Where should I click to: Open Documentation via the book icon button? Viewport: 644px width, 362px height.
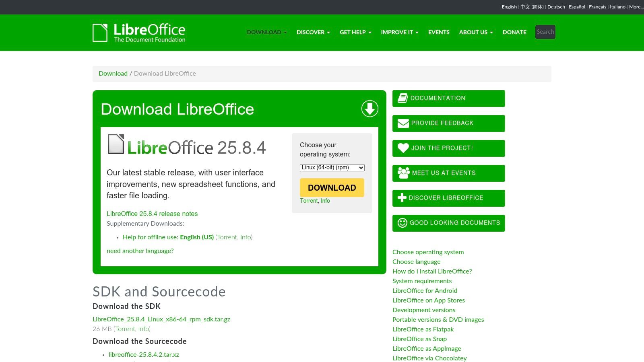coord(403,98)
